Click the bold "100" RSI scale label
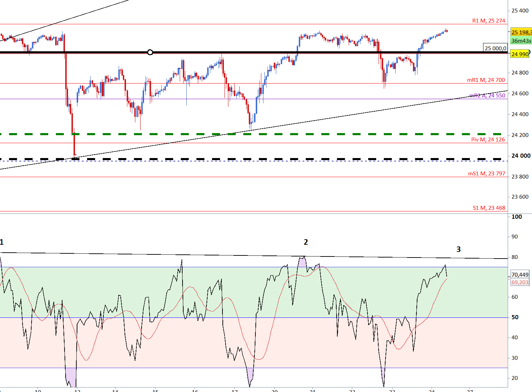This screenshot has height=392, width=532. coord(517,217)
